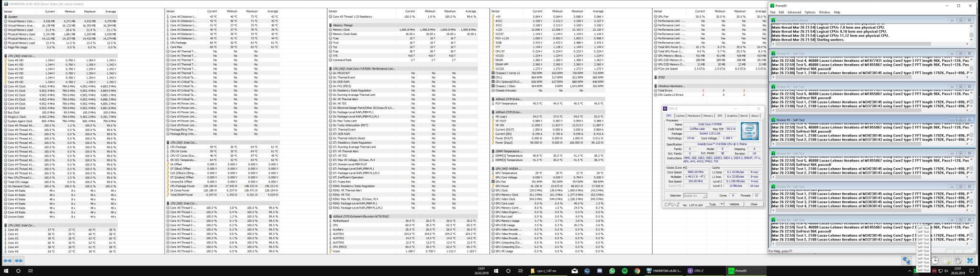Switch to SPD tab in CPU-Z
980x276 pixels.
720,115
